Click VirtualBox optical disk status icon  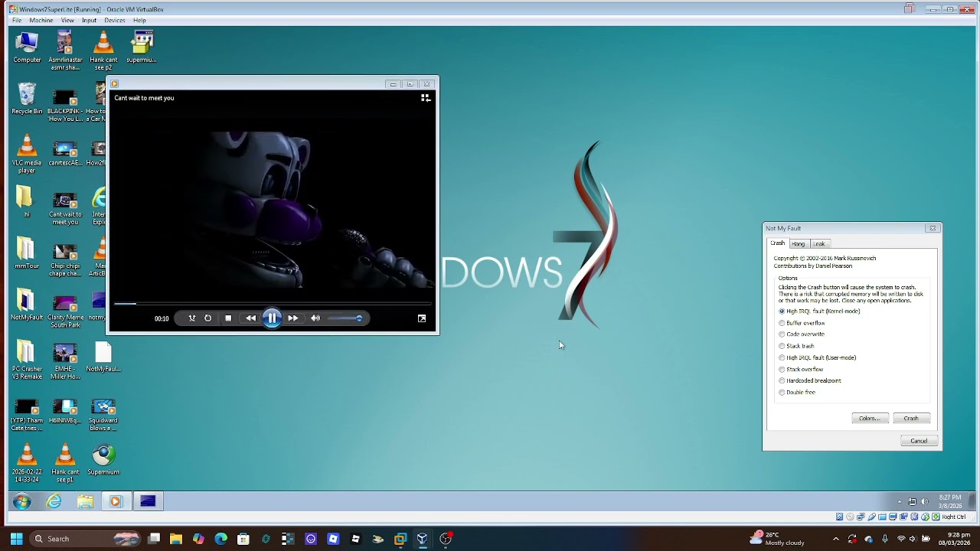coord(850,517)
